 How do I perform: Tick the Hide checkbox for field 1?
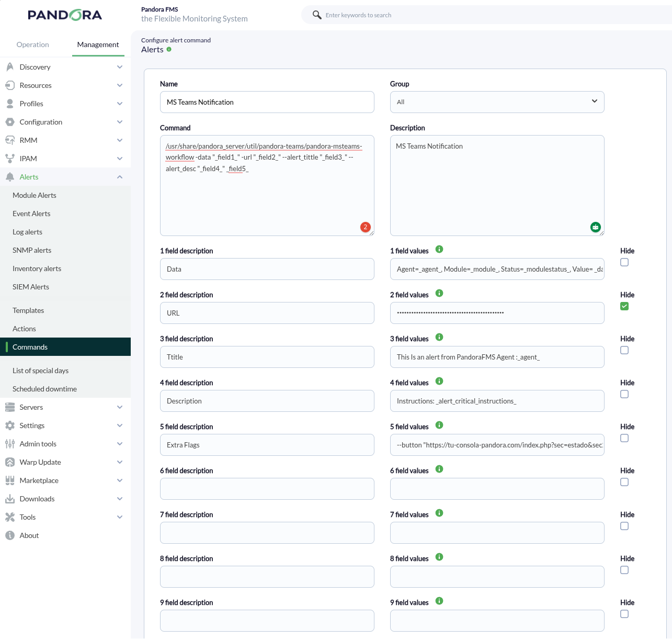[x=624, y=262]
